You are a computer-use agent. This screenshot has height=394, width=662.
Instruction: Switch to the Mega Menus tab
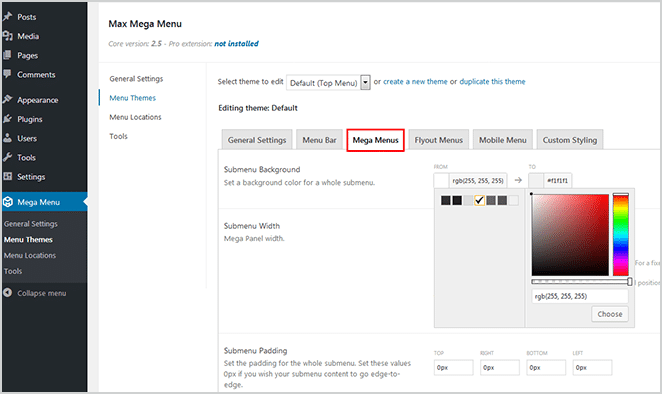coord(375,140)
